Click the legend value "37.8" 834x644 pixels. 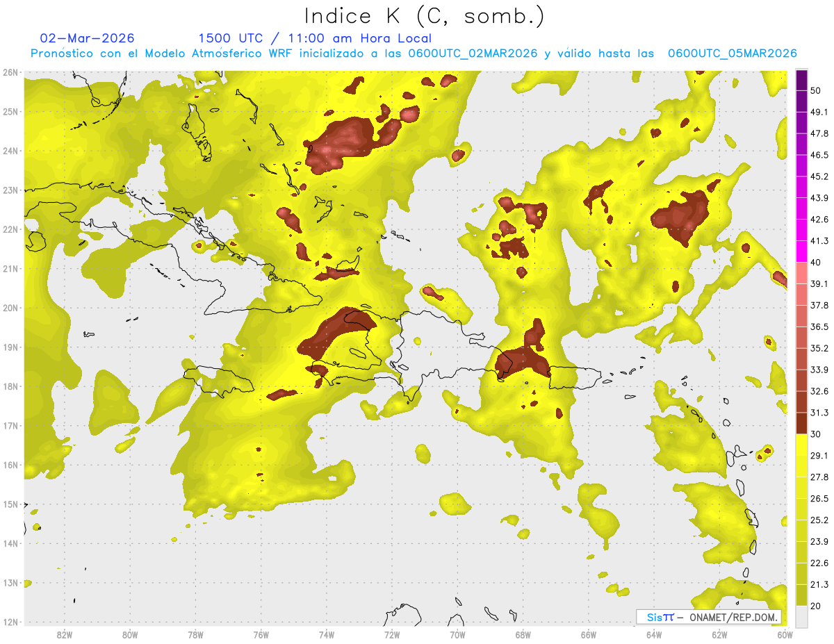click(x=819, y=305)
